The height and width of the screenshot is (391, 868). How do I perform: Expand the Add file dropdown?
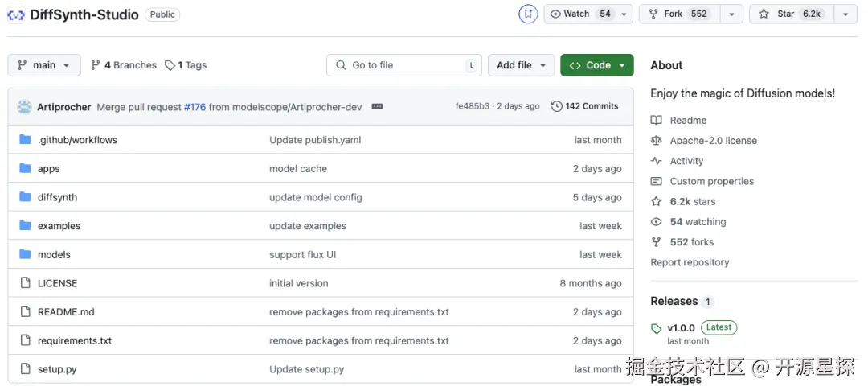point(521,65)
